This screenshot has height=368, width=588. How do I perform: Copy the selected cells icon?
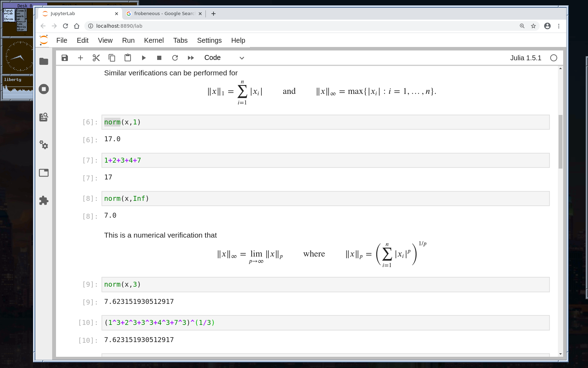tap(112, 58)
